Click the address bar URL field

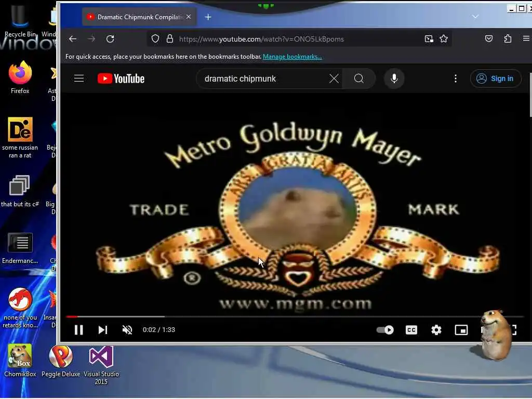click(299, 39)
